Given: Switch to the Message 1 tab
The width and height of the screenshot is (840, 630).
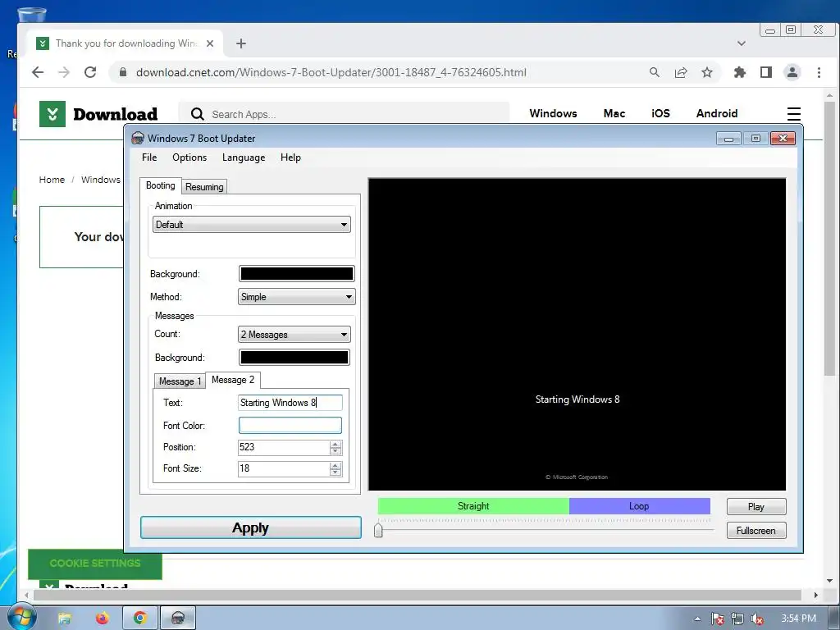Looking at the screenshot, I should (180, 381).
